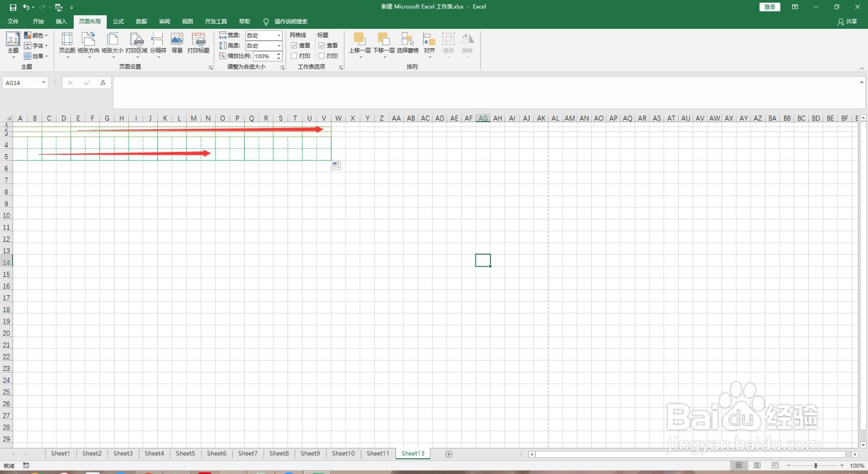Collapse the ribbon with the arrow

(861, 68)
